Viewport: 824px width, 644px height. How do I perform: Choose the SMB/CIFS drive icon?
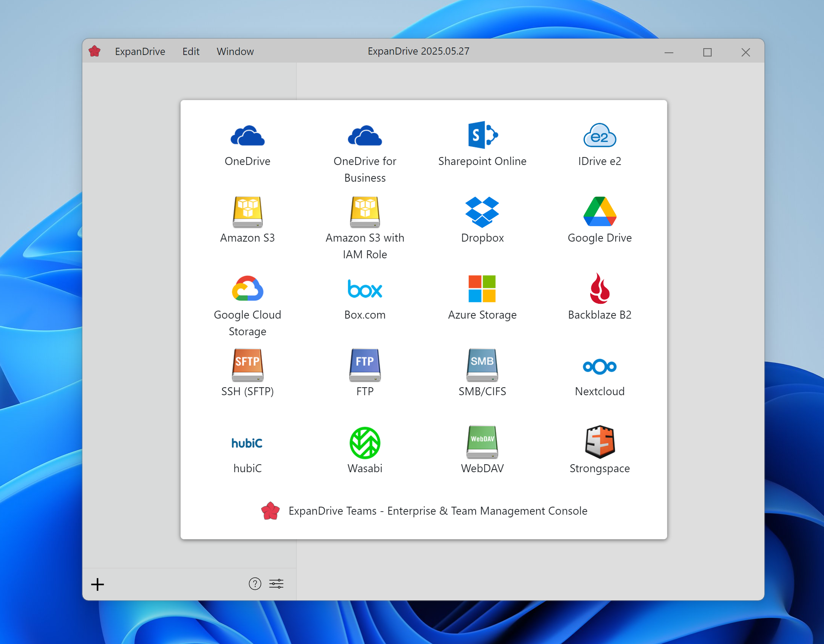[482, 365]
